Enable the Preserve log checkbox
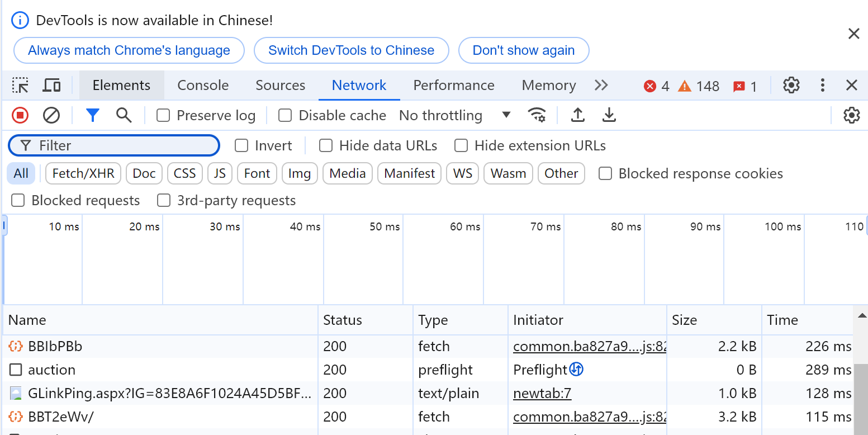The height and width of the screenshot is (435, 868). pyautogui.click(x=163, y=116)
